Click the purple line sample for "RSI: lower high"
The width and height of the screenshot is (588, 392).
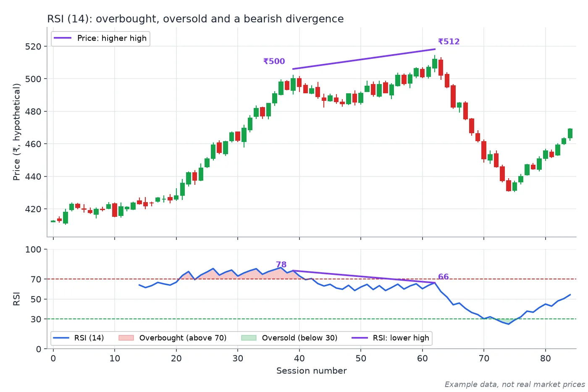(x=360, y=338)
